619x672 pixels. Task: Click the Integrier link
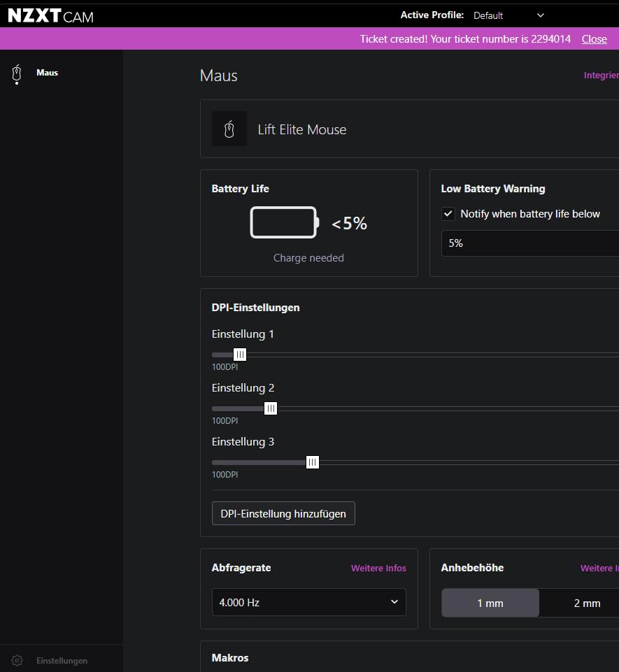[601, 76]
